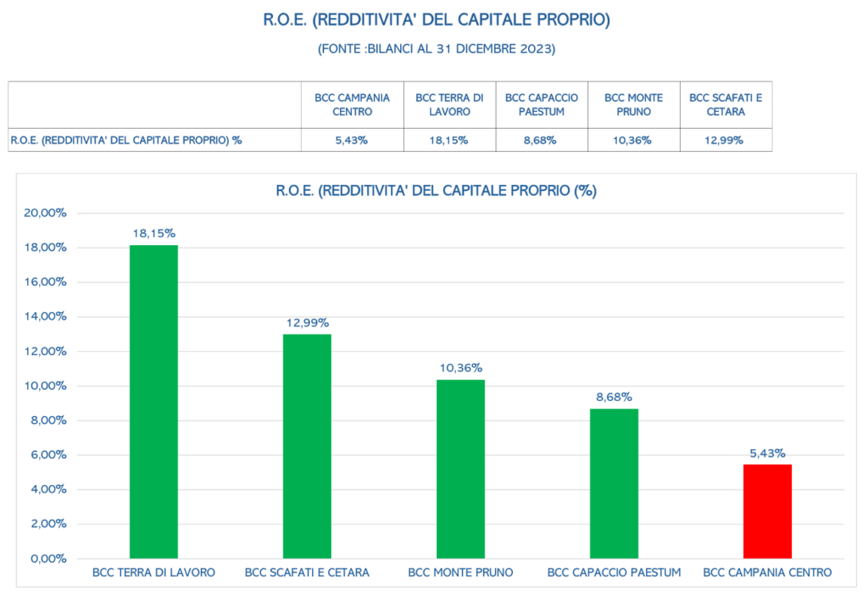This screenshot has width=868, height=601.
Task: Click the 18,00% y-axis label
Action: tap(45, 248)
